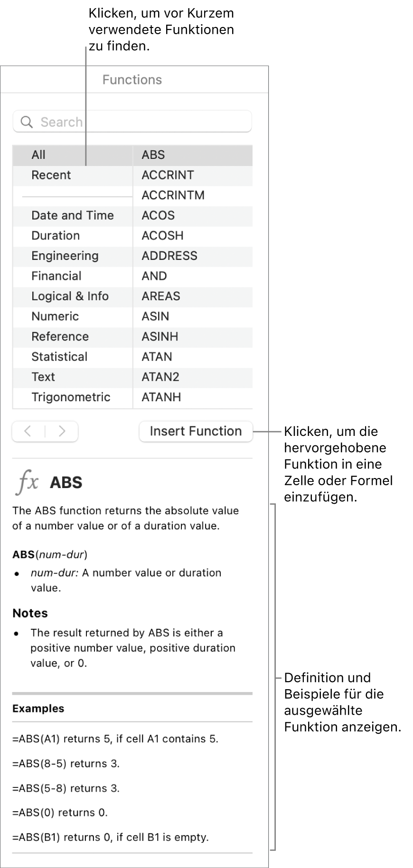Click the back arrow navigation button
The image size is (413, 868).
28,431
